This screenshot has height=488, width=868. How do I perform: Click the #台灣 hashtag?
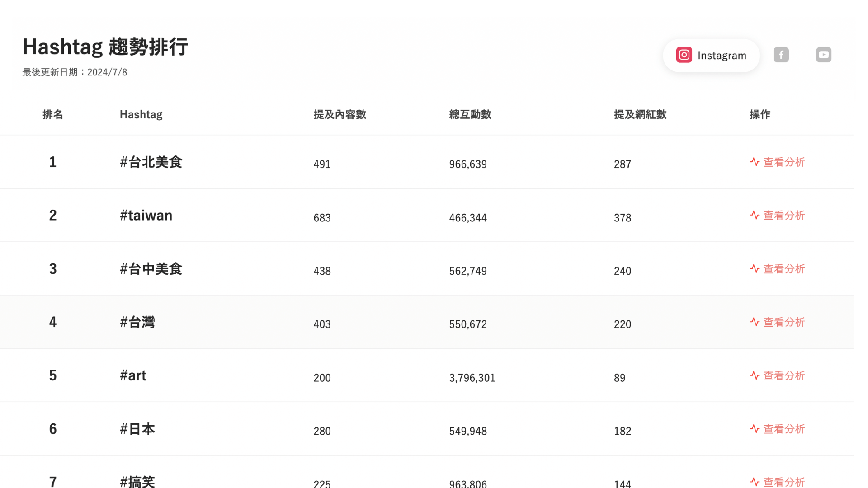(x=137, y=322)
